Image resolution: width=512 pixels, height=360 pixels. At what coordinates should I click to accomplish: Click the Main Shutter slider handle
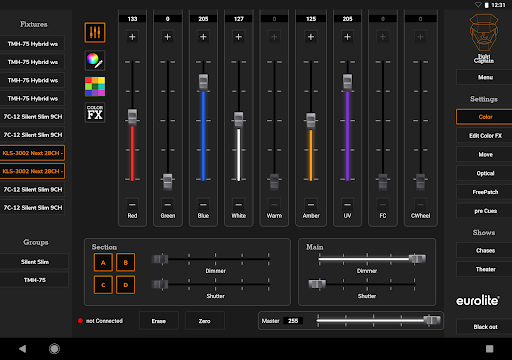[x=317, y=284]
